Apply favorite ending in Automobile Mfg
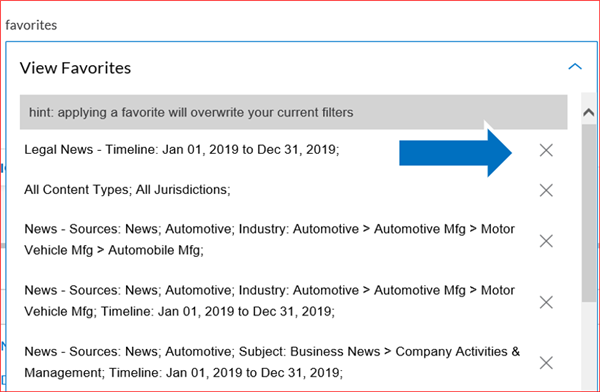 tap(269, 239)
